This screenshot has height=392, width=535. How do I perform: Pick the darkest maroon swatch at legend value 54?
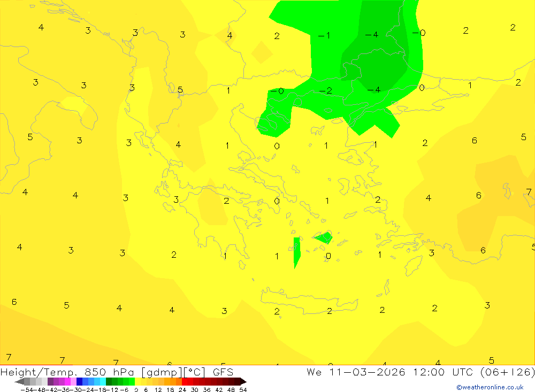[x=237, y=382]
